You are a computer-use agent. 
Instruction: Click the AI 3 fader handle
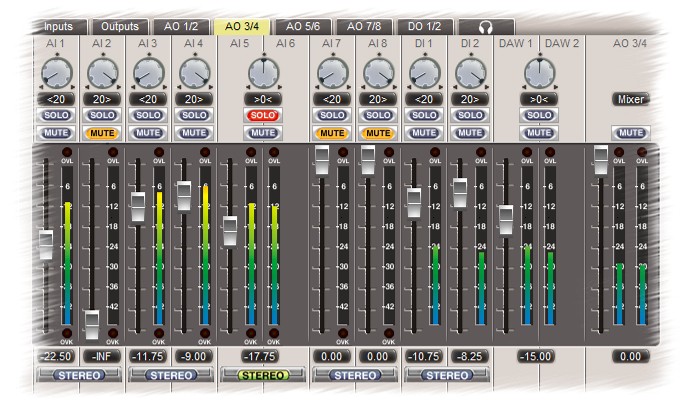pyautogui.click(x=138, y=207)
